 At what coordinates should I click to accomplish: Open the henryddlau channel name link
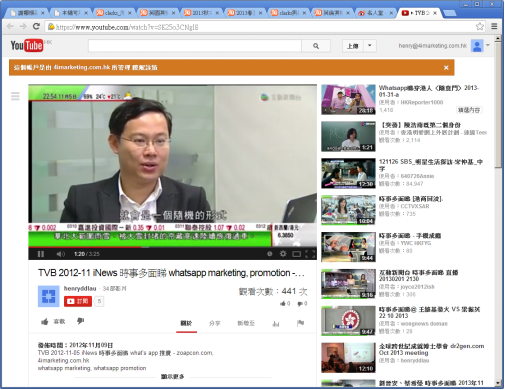point(80,288)
